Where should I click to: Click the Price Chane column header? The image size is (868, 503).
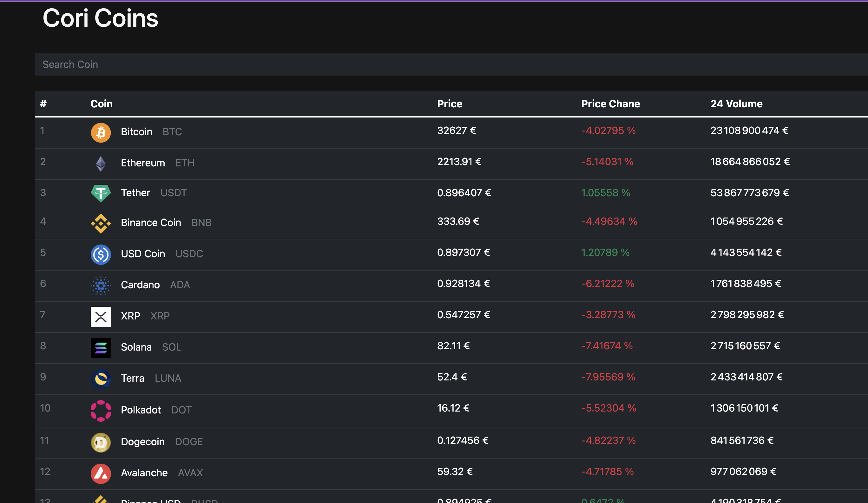610,104
